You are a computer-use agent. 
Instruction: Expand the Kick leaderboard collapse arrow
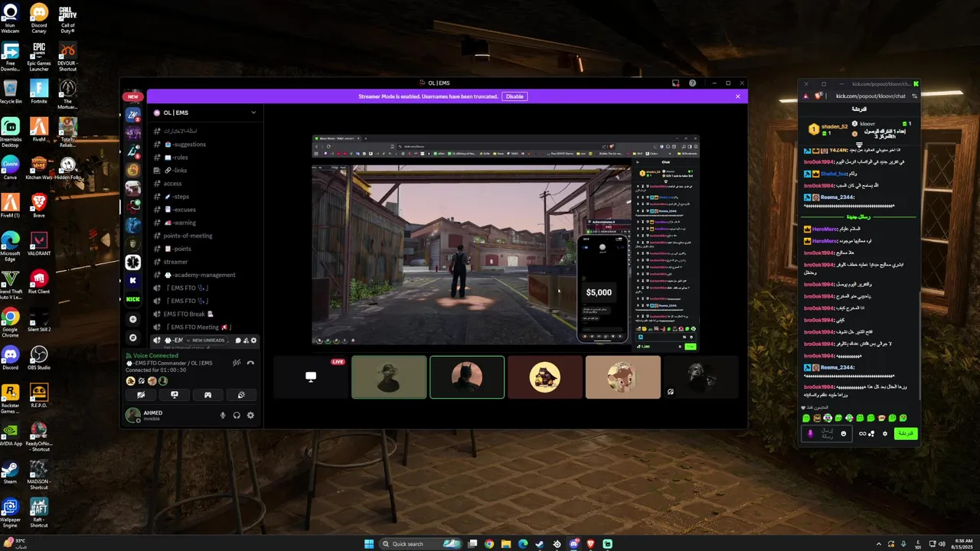(x=859, y=145)
